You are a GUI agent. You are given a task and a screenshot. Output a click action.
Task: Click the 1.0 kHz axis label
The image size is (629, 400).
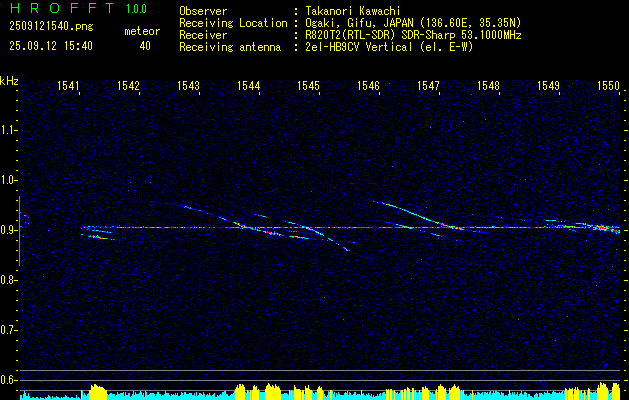[7, 180]
